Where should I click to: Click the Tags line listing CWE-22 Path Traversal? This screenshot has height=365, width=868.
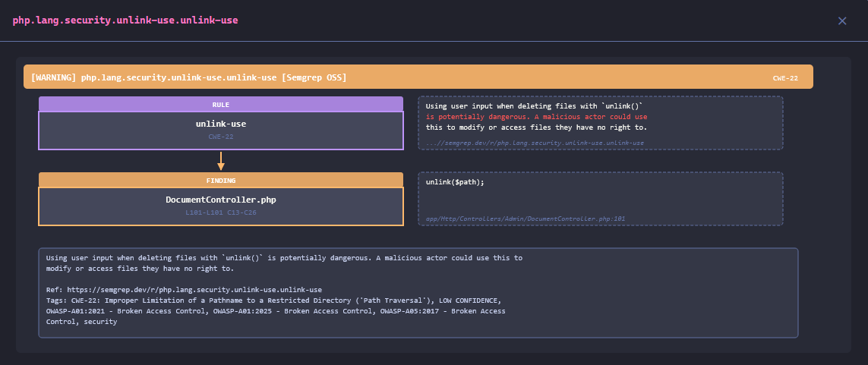[273, 300]
